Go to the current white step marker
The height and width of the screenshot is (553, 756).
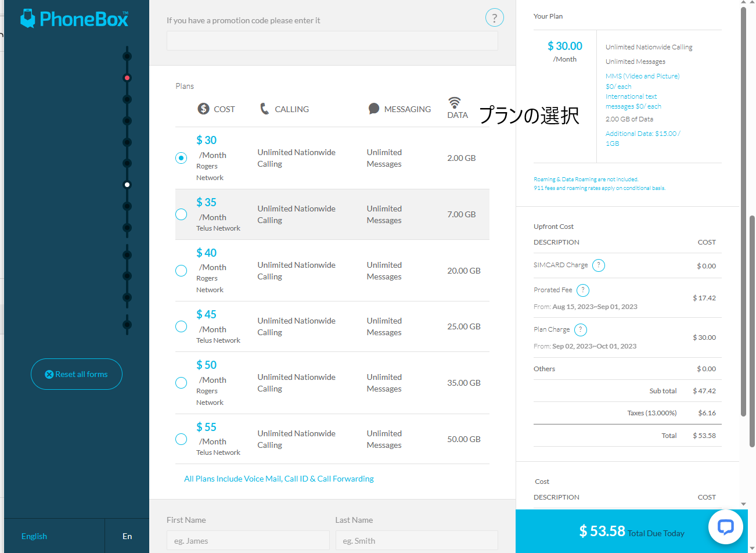[127, 185]
